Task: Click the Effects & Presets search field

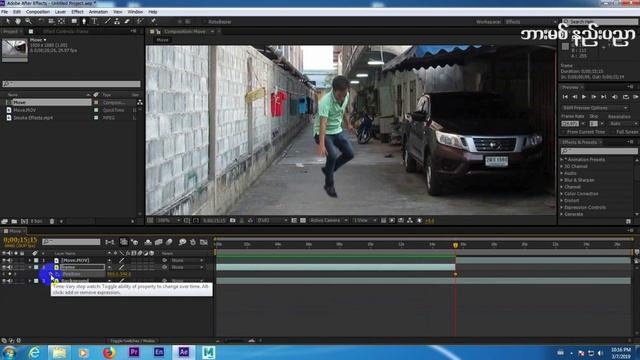Action: [x=599, y=151]
